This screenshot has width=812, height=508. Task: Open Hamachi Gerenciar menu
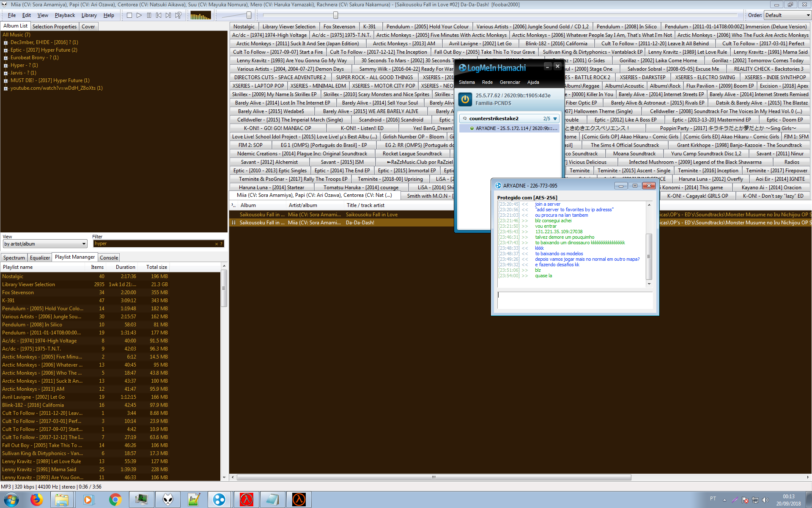pos(510,82)
